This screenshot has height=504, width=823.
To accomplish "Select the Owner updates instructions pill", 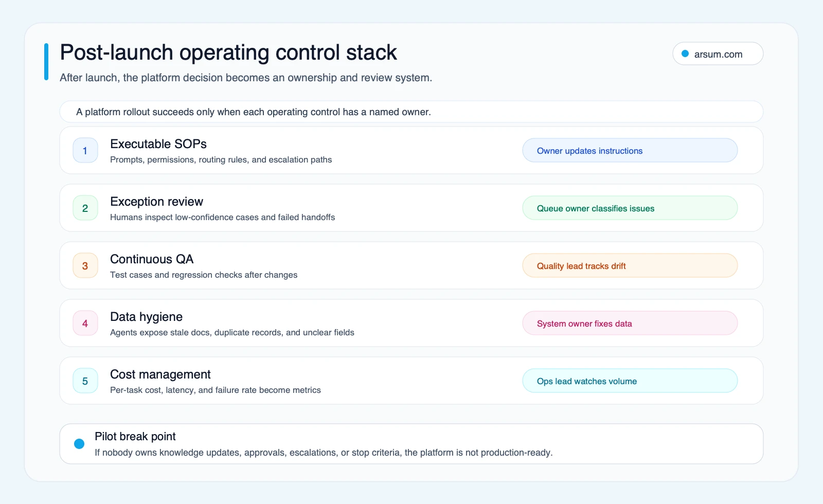I will pos(630,150).
